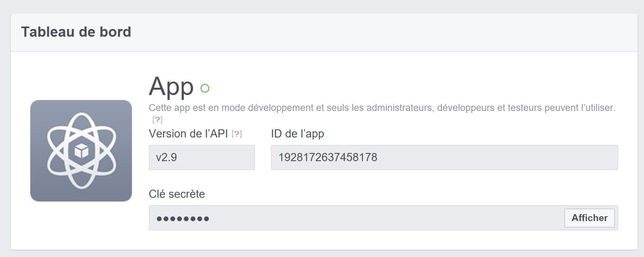This screenshot has height=257, width=644.
Task: Click the masked Clé secrète field
Action: [356, 218]
